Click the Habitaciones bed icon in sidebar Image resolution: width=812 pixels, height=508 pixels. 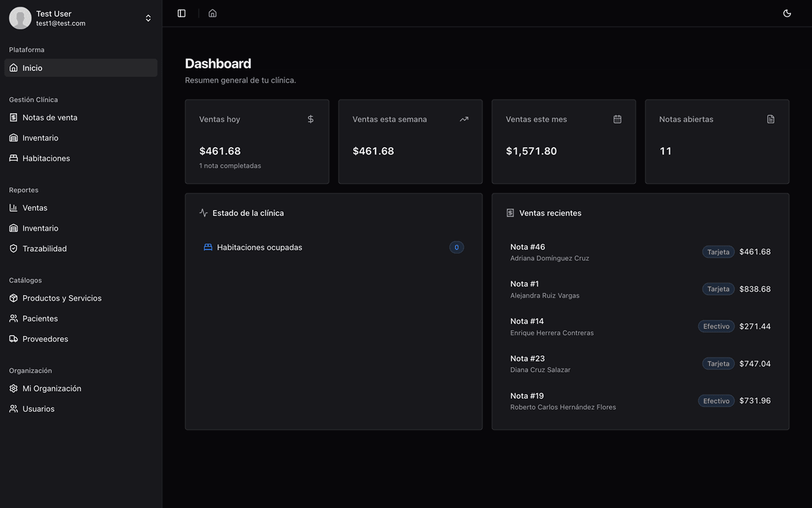(14, 158)
